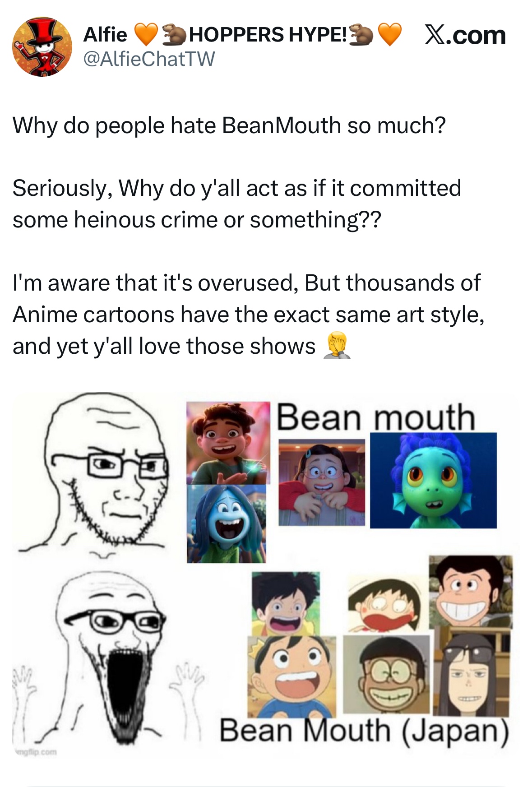Open the green sea monster Luca image
This screenshot has width=532, height=787.
[x=433, y=480]
